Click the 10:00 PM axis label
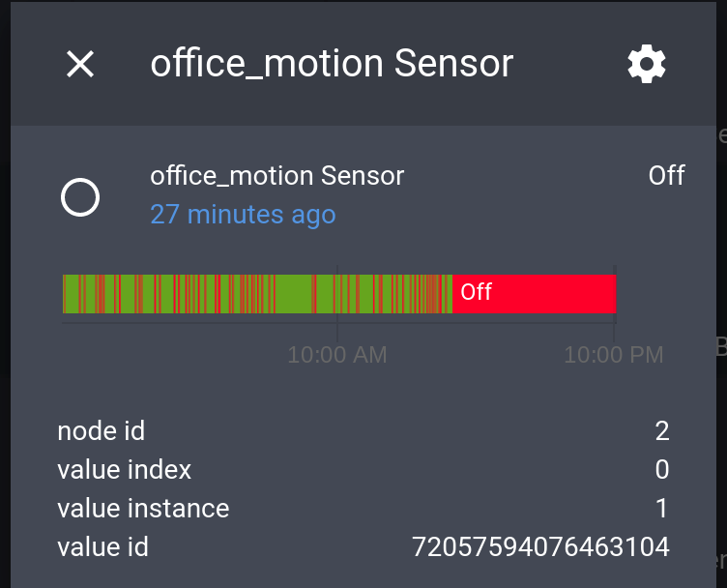Viewport: 727px width, 588px height. (x=614, y=355)
